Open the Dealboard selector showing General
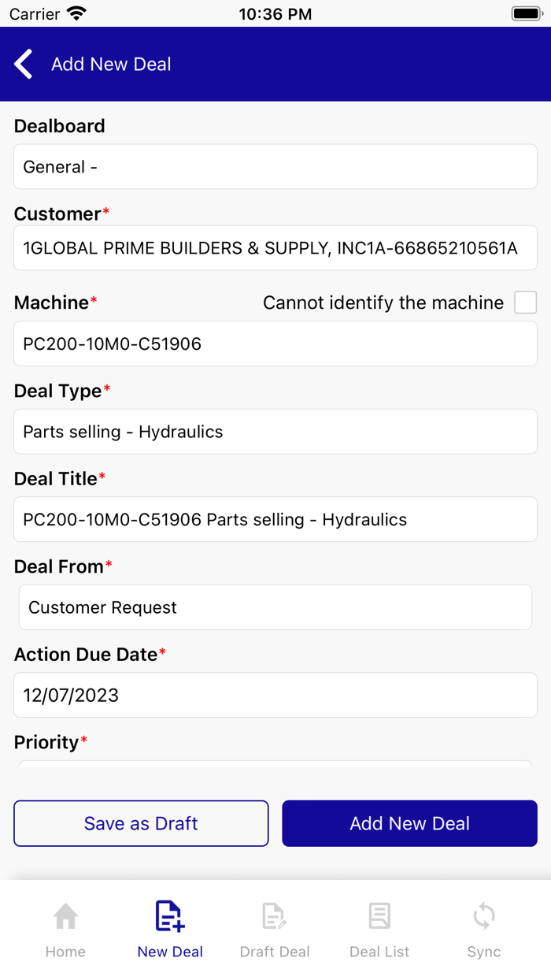Viewport: 551px width, 980px height. click(275, 166)
